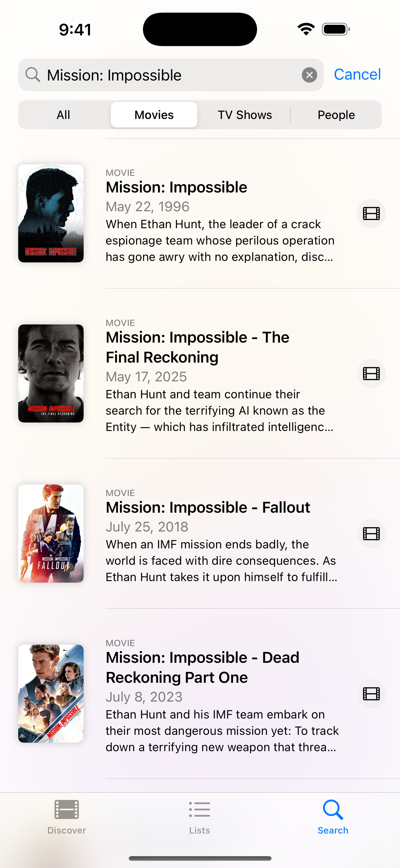Switch filter to People

tap(336, 115)
